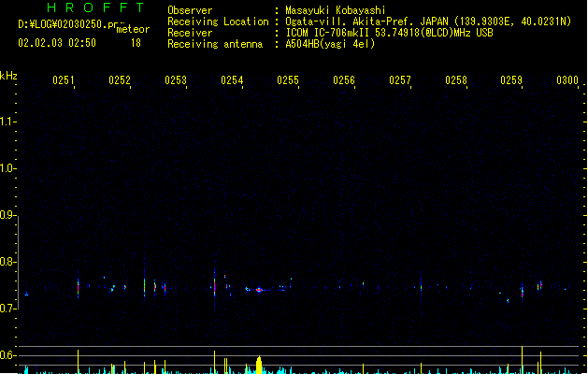Click the 0253 time axis marker

(176, 80)
